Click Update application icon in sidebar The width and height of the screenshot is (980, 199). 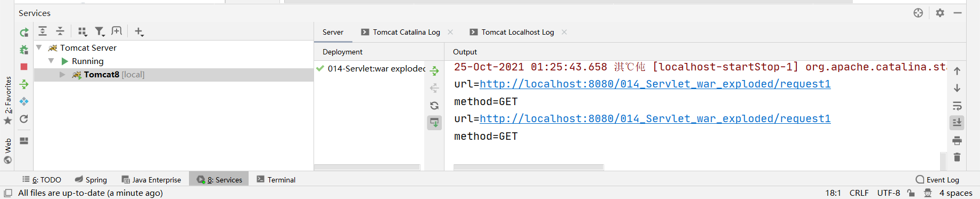(x=24, y=101)
